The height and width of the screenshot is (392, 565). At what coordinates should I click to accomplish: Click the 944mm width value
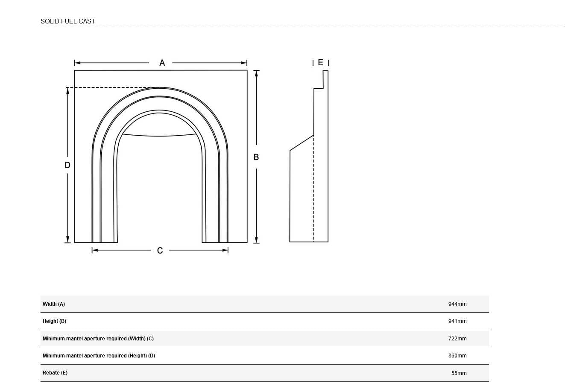457,304
